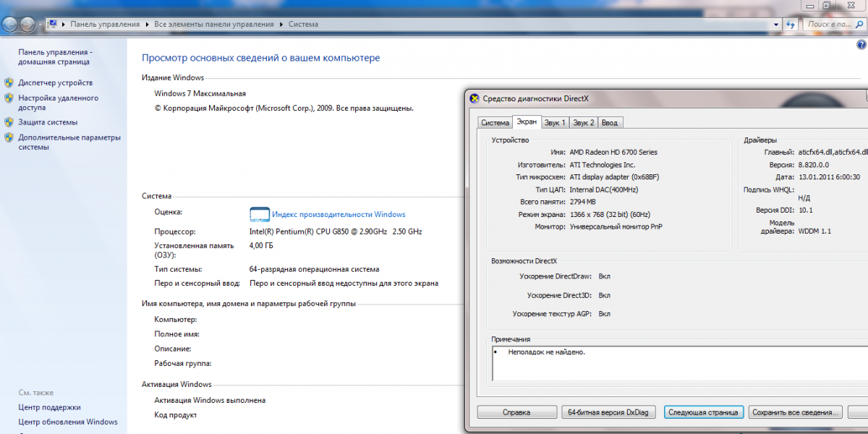Open recent pages dropdown next to forward arrow
The height and width of the screenshot is (434, 868).
point(41,25)
